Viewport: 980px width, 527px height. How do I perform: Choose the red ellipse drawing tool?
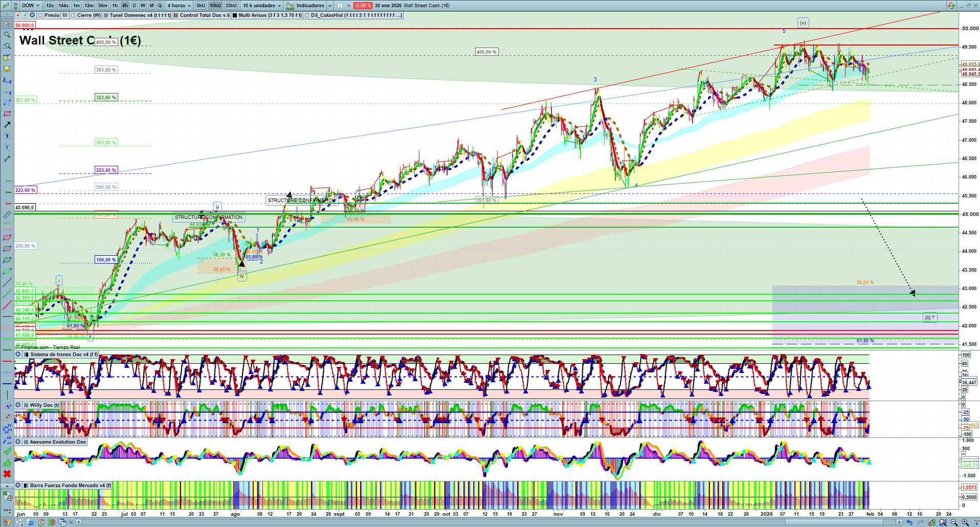click(7, 237)
